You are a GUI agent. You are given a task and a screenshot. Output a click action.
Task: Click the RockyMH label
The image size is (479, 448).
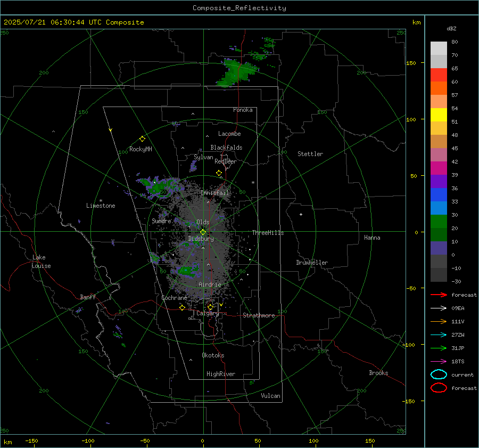pos(141,149)
